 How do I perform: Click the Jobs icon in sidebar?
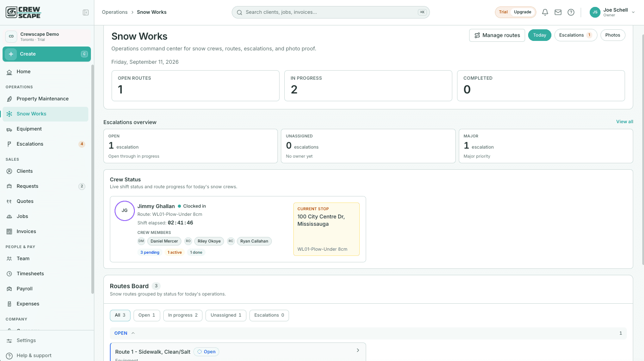tap(9, 217)
